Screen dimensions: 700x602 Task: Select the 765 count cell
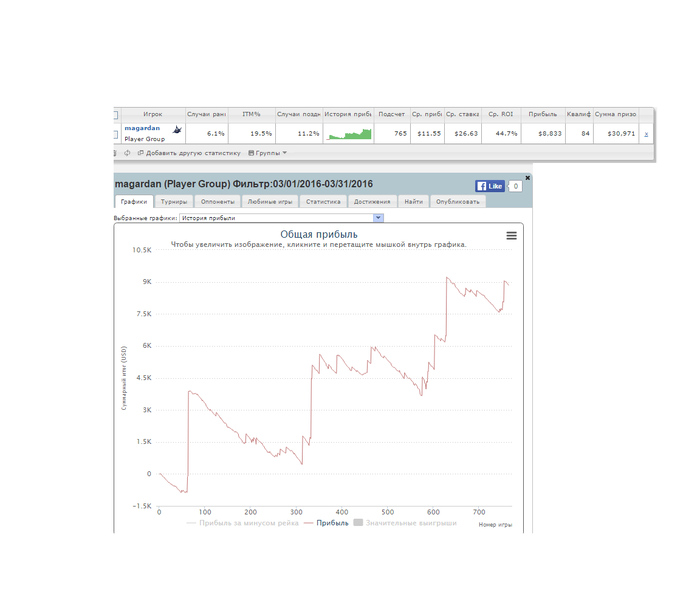(392, 134)
